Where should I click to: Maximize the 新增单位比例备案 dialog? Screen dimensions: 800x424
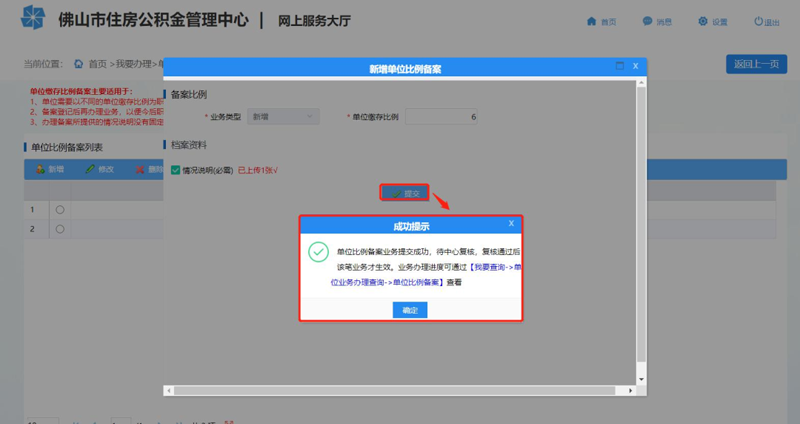coord(619,66)
